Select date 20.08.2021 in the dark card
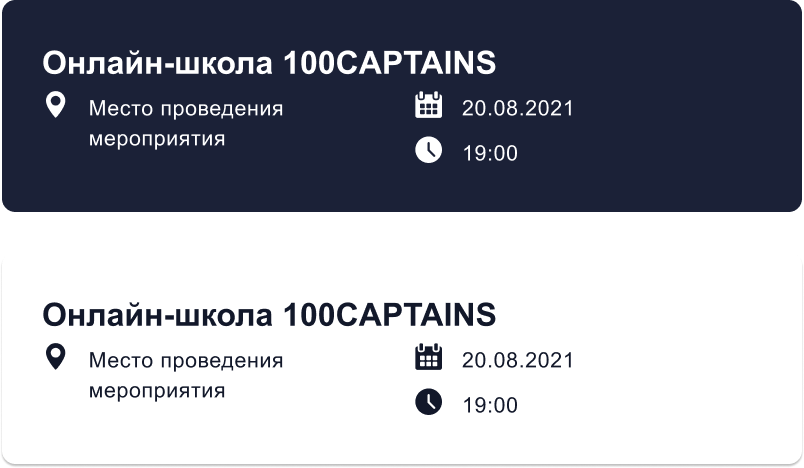The image size is (804, 468). pos(517,108)
